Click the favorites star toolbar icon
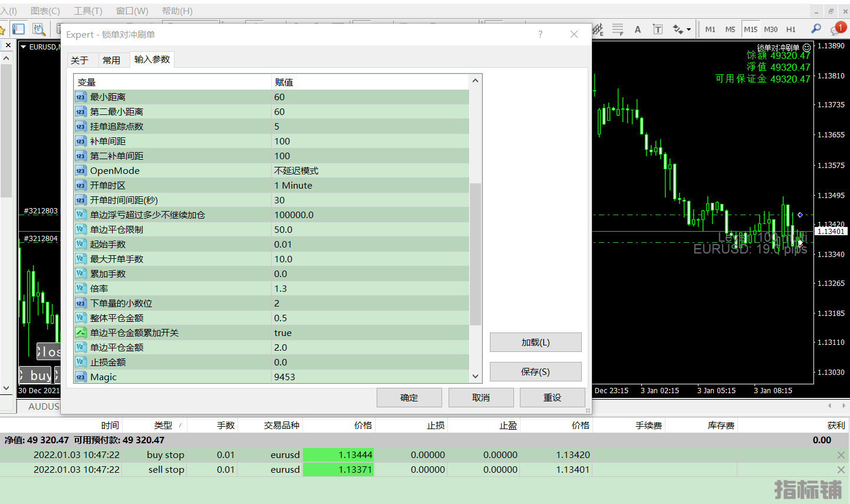 (2, 29)
